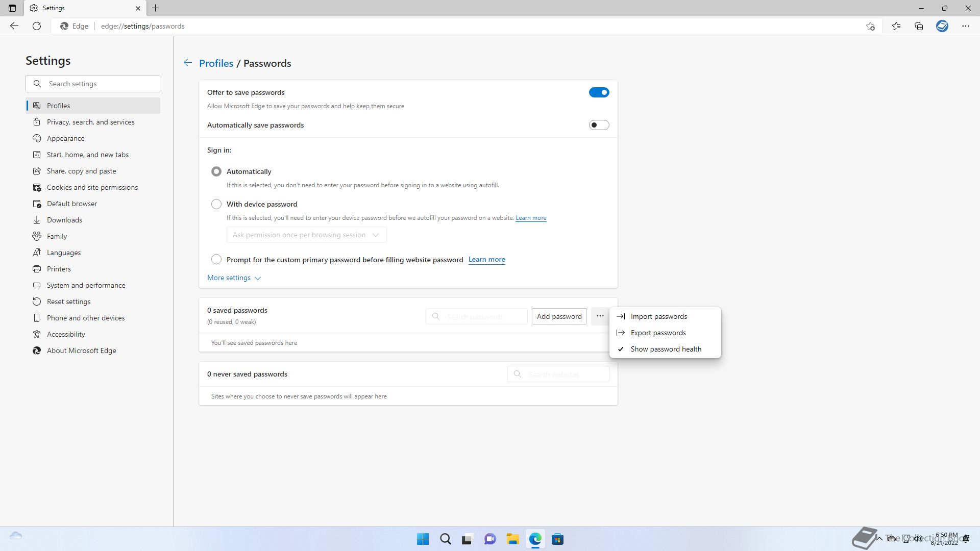The image size is (980, 551).
Task: Turn off Offer to save passwords toggle
Action: coord(599,92)
